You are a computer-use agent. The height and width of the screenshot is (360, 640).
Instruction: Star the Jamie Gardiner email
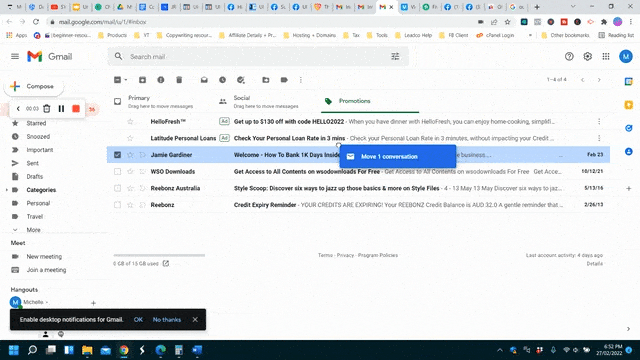click(x=130, y=155)
